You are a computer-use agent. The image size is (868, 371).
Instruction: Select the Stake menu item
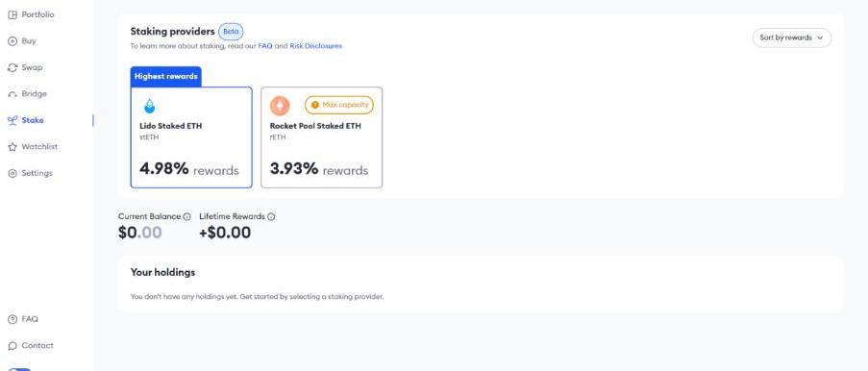32,120
